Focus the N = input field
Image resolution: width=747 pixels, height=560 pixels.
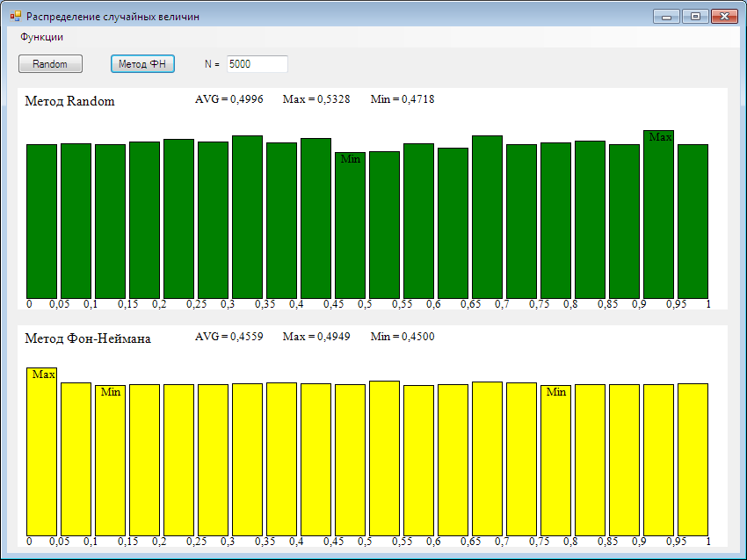257,64
